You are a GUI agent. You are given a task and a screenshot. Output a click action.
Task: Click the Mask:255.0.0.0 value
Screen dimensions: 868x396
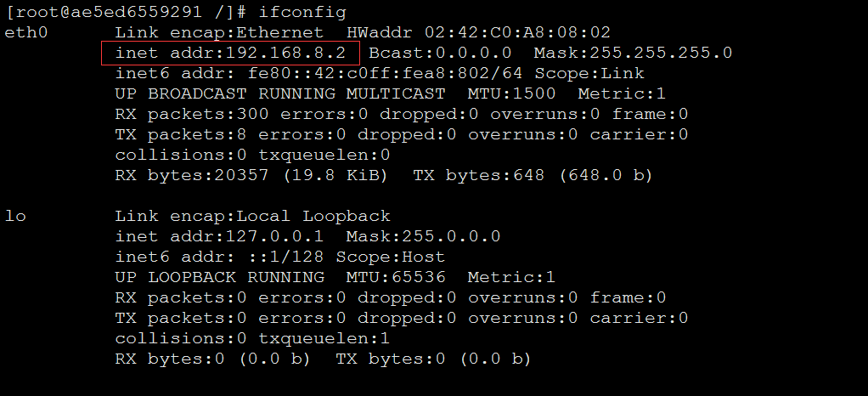(x=424, y=236)
